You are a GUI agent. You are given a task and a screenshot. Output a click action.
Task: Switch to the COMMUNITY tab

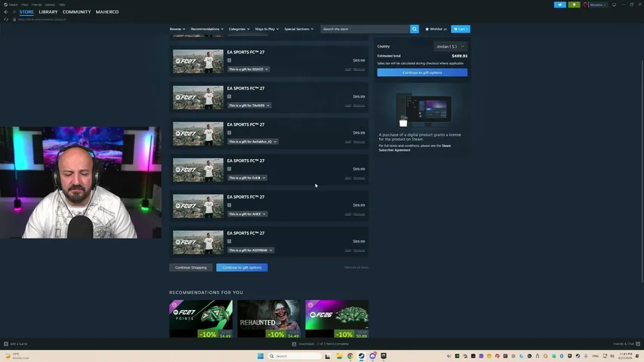coord(76,12)
